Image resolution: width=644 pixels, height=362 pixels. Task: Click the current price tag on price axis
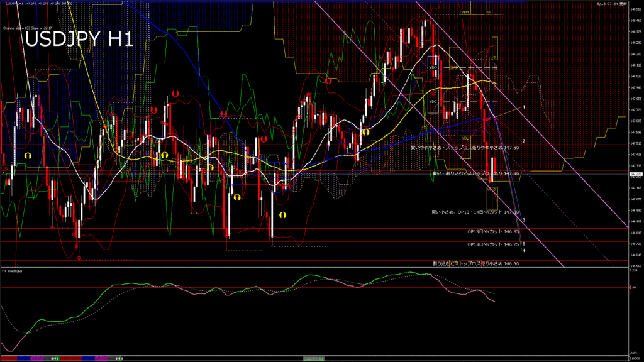[636, 173]
